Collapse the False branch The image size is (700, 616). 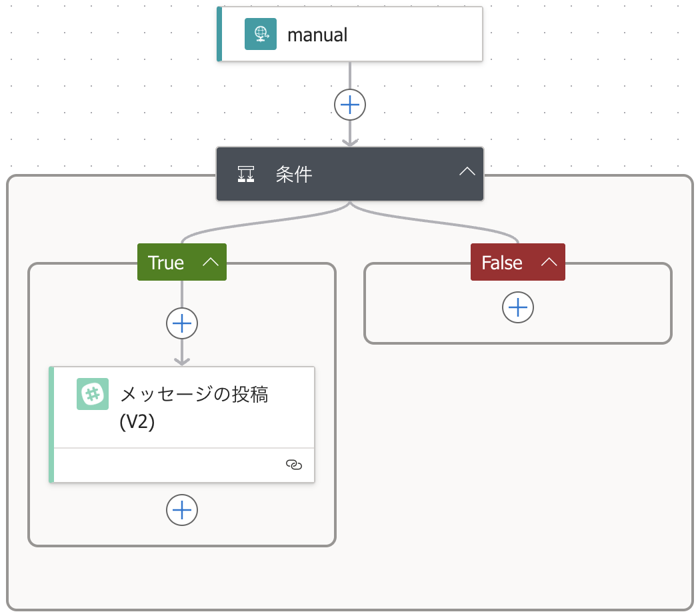point(549,262)
